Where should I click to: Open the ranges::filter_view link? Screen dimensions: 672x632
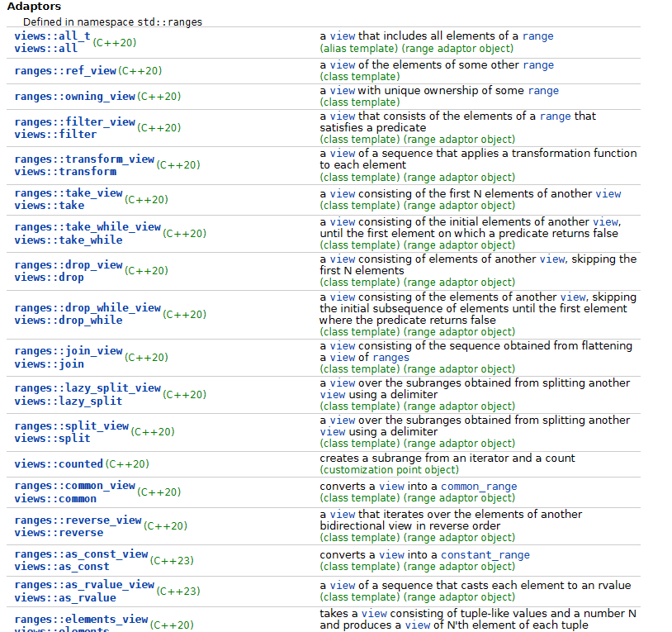pos(75,121)
